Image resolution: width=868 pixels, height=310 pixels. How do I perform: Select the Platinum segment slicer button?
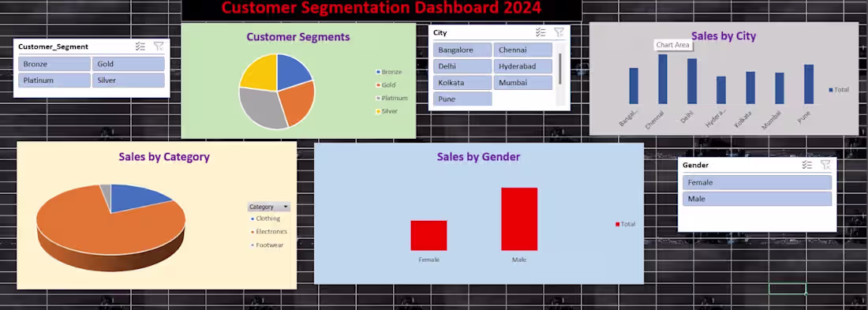tap(54, 80)
